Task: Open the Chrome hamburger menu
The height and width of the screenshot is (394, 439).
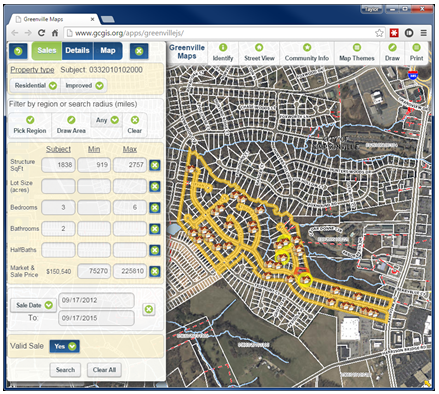Action: coord(424,33)
